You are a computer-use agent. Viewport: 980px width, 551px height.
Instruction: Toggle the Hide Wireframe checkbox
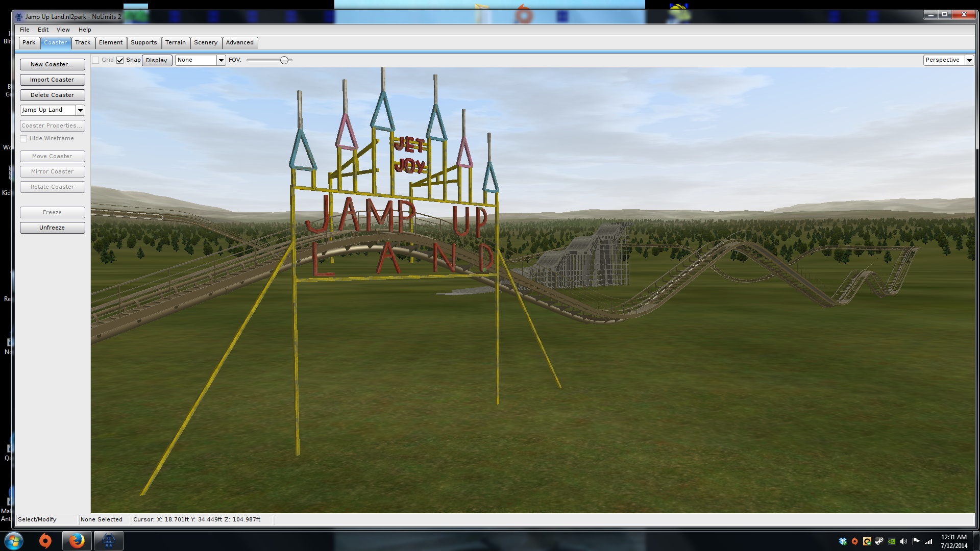[23, 139]
